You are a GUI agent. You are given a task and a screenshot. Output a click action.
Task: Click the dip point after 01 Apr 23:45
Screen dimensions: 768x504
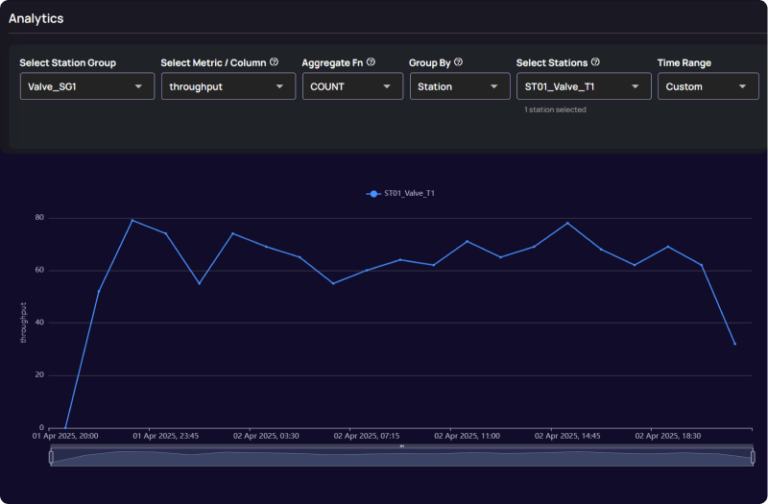coord(199,283)
